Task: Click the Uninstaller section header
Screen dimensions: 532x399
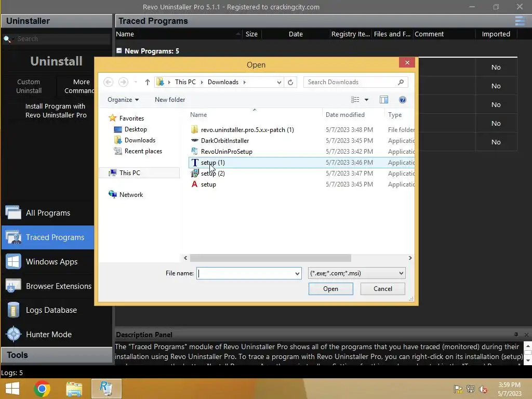Action: tap(56, 21)
